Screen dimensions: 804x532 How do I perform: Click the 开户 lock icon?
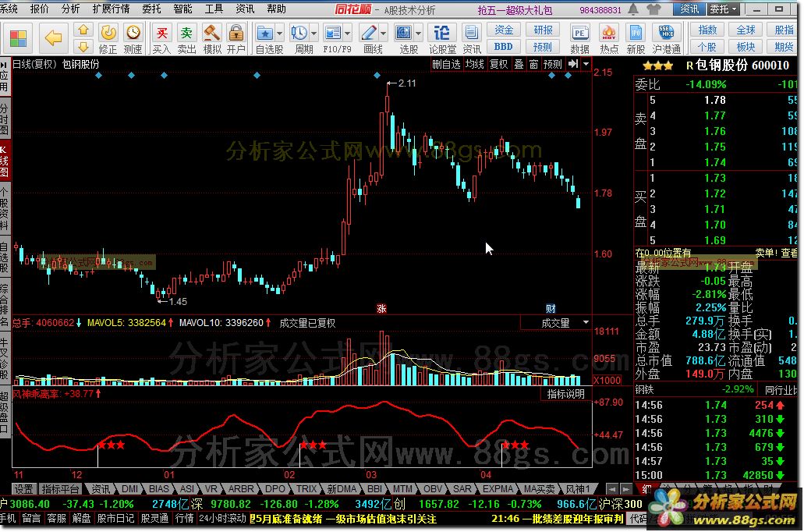pyautogui.click(x=236, y=38)
